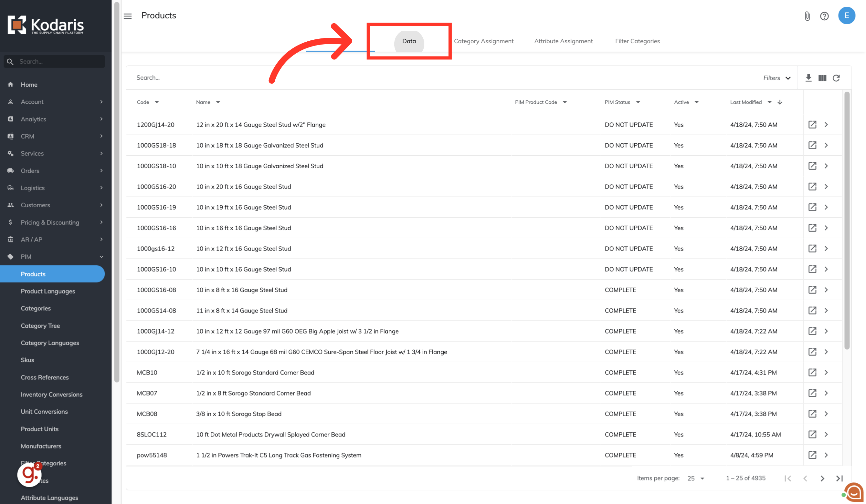Switch to Attribute Assignment tab
Viewport: 866px width, 504px height.
(x=563, y=41)
